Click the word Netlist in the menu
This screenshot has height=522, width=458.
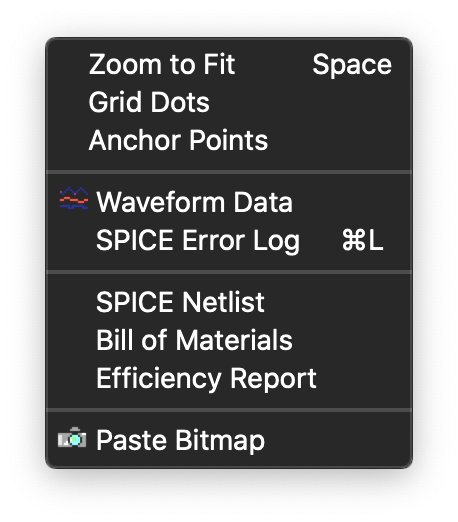coord(223,302)
